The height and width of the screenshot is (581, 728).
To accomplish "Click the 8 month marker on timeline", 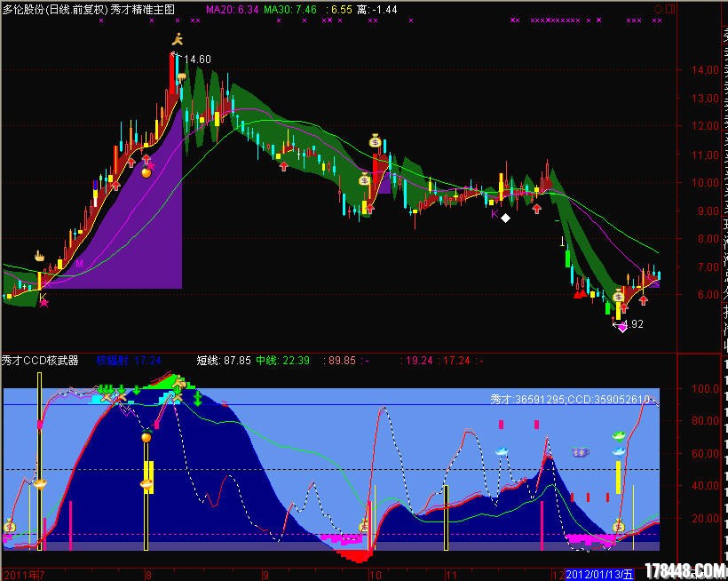I will click(148, 575).
